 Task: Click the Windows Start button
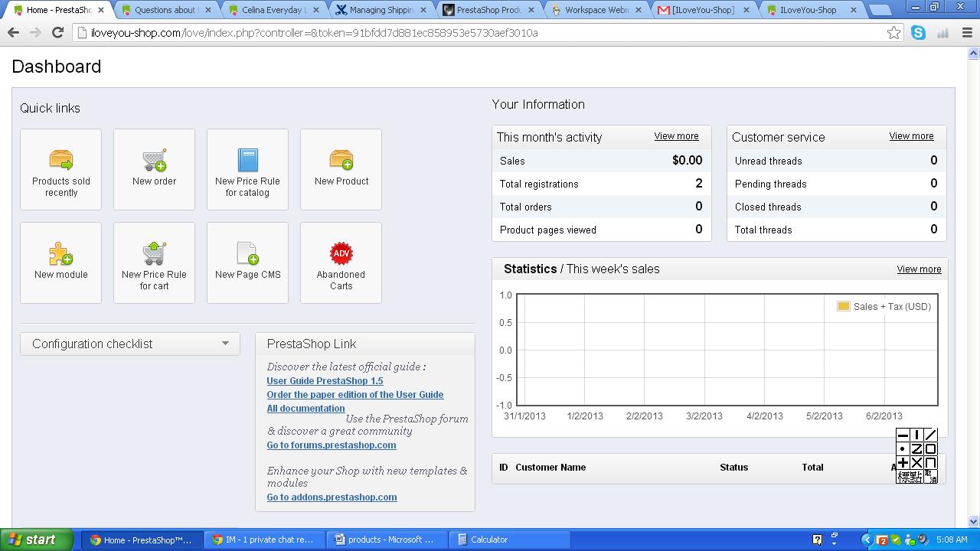37,540
